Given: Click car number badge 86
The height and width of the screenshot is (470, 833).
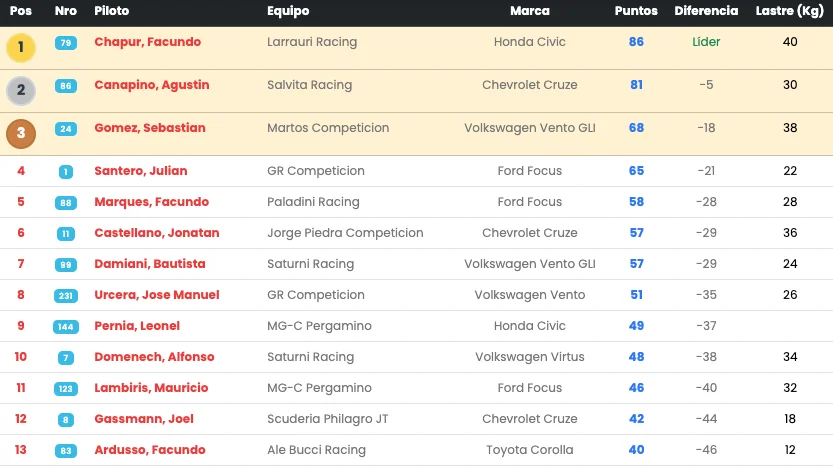Looking at the screenshot, I should tap(66, 86).
